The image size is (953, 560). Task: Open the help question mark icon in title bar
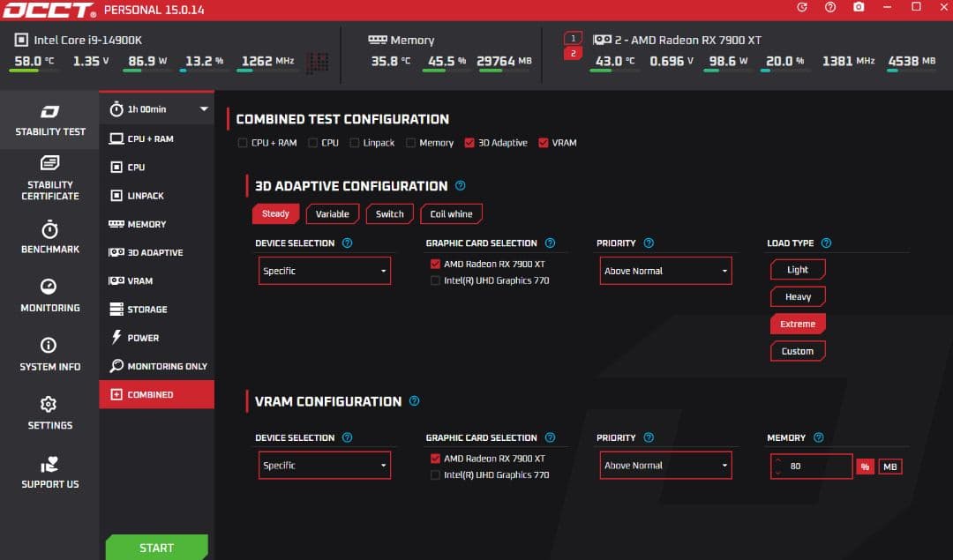[x=830, y=7]
